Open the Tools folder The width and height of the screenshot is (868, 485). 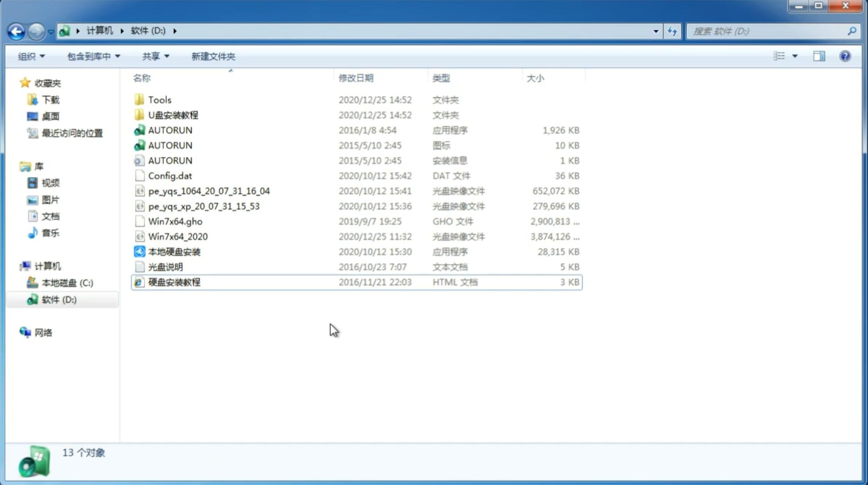click(x=160, y=99)
